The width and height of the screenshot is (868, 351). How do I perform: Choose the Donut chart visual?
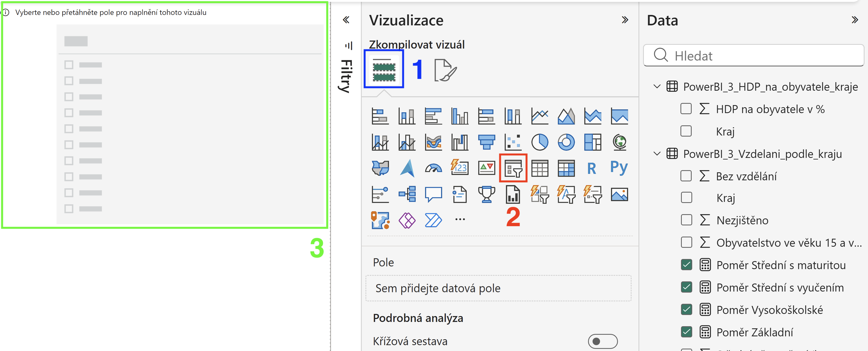566,142
